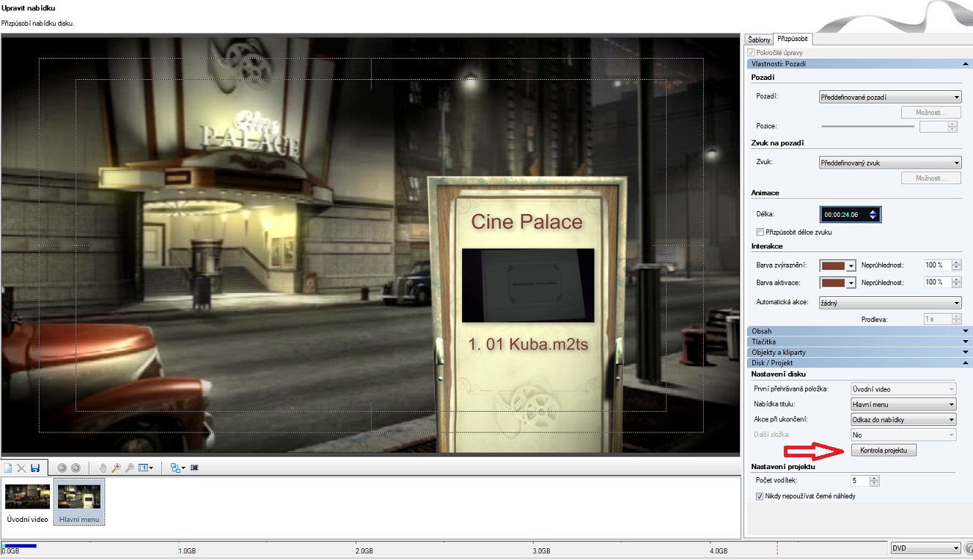Viewport: 973px width, 560px height.
Task: Open the help question mark icon
Action: point(968,548)
